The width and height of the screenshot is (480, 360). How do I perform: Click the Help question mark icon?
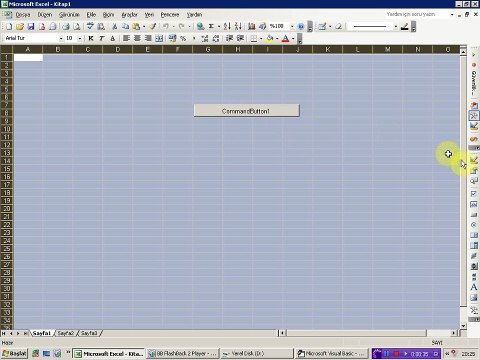click(301, 26)
